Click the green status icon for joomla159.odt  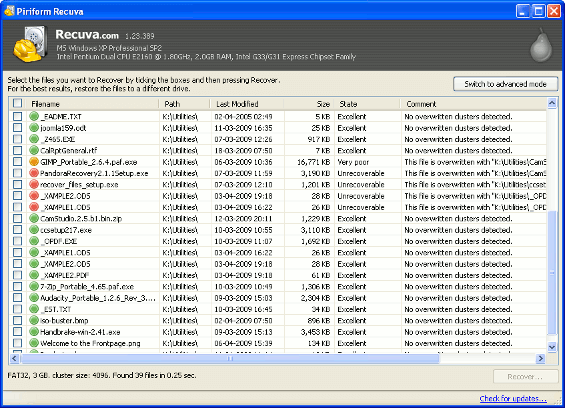(x=34, y=128)
